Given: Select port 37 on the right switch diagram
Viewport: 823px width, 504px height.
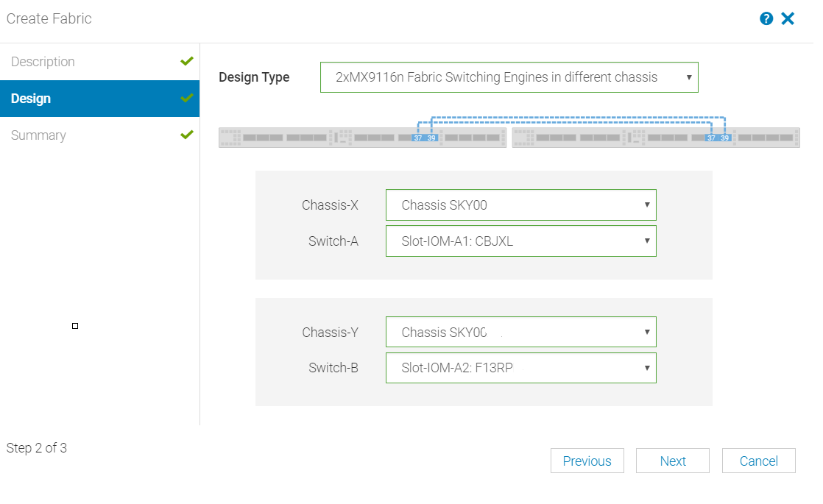Looking at the screenshot, I should (x=711, y=138).
